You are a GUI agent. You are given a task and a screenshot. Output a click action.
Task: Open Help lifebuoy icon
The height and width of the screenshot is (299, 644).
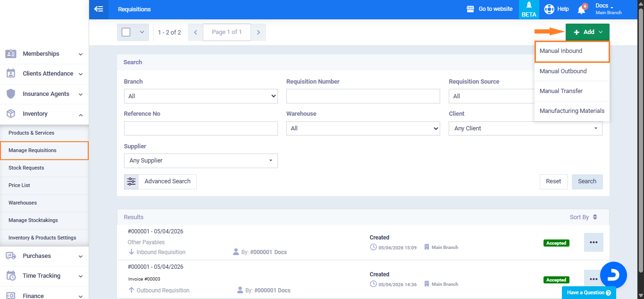(549, 9)
